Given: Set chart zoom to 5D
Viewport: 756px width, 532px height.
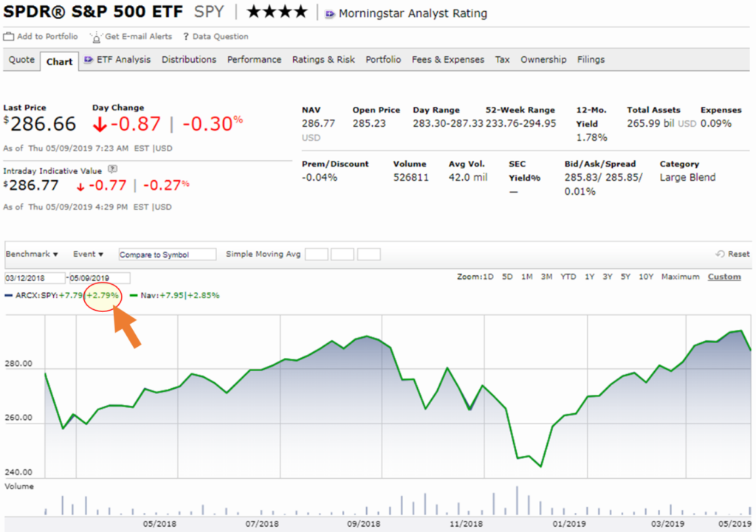Looking at the screenshot, I should pyautogui.click(x=507, y=277).
